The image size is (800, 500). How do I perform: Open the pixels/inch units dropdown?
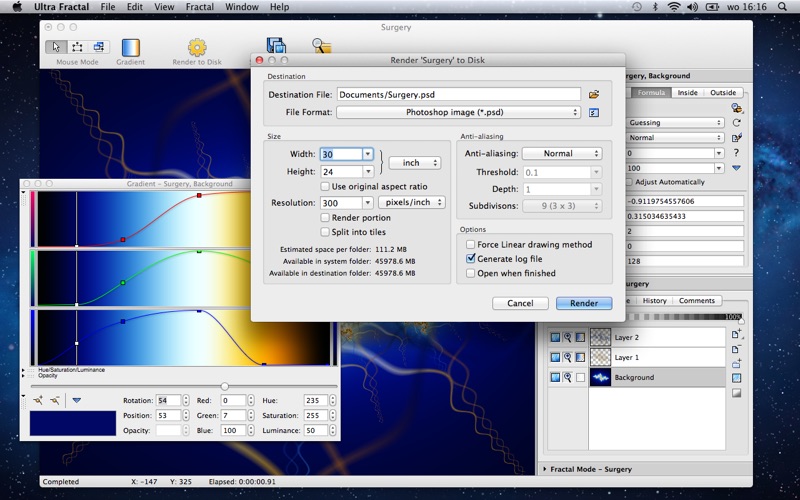tap(412, 203)
